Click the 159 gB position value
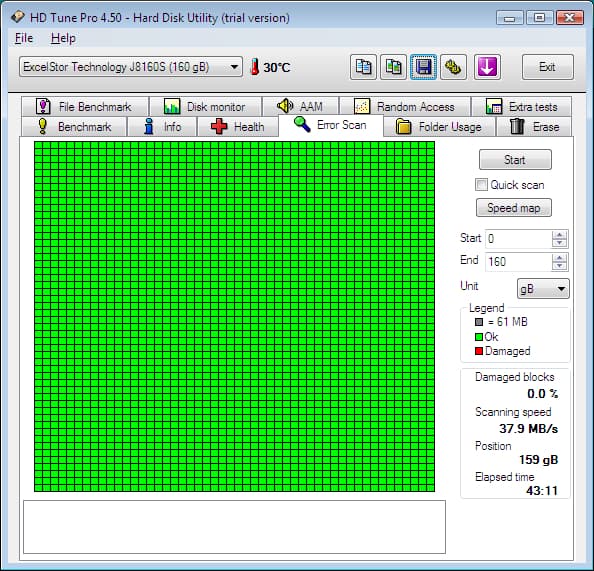 539,460
